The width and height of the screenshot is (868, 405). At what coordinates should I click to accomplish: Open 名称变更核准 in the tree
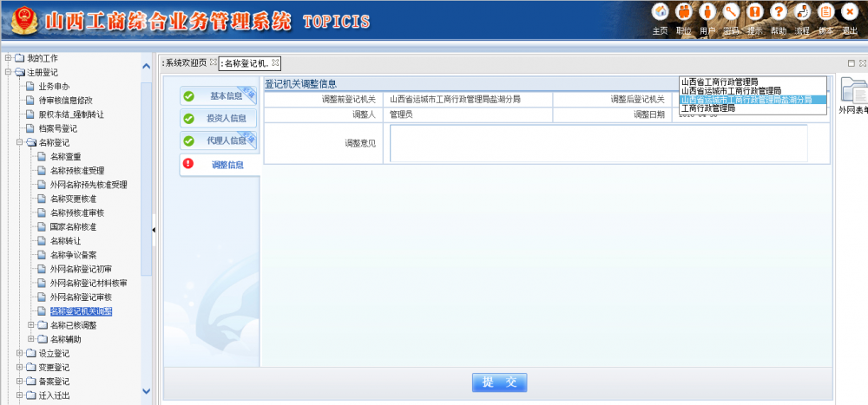tap(73, 199)
